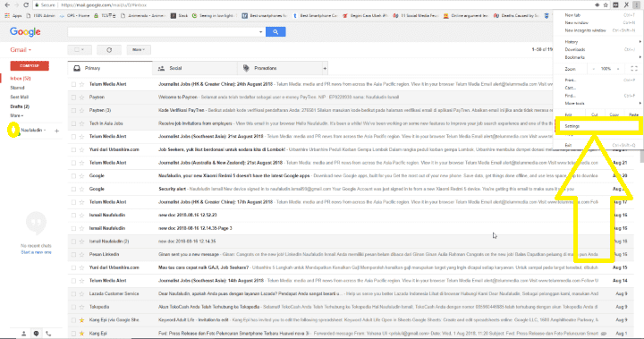644x339 pixels.
Task: Open the phone calls icon at the sidebar bottom
Action: coord(48,334)
